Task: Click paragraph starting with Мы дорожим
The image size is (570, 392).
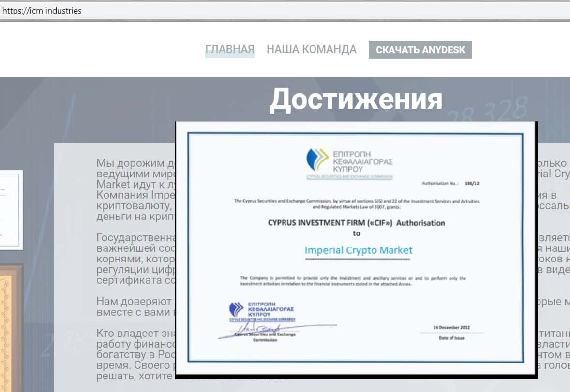Action: tap(136, 189)
